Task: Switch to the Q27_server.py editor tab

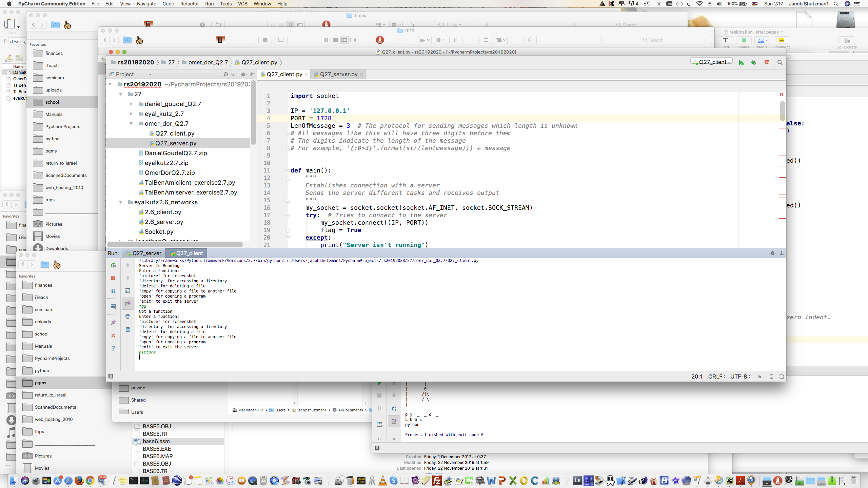Action: point(338,74)
